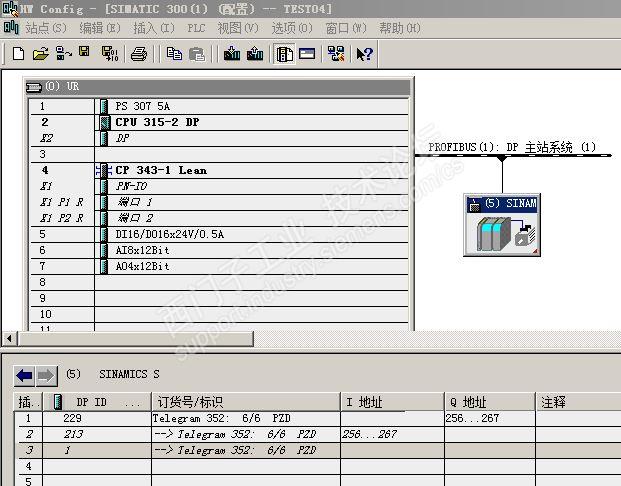Click the grey forward arrow button

coord(46,376)
